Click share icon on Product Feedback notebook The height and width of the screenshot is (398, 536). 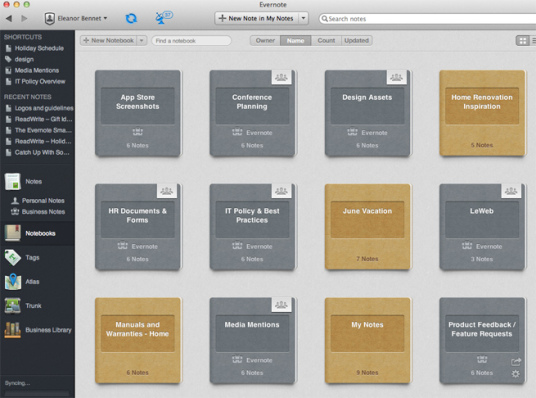point(516,361)
